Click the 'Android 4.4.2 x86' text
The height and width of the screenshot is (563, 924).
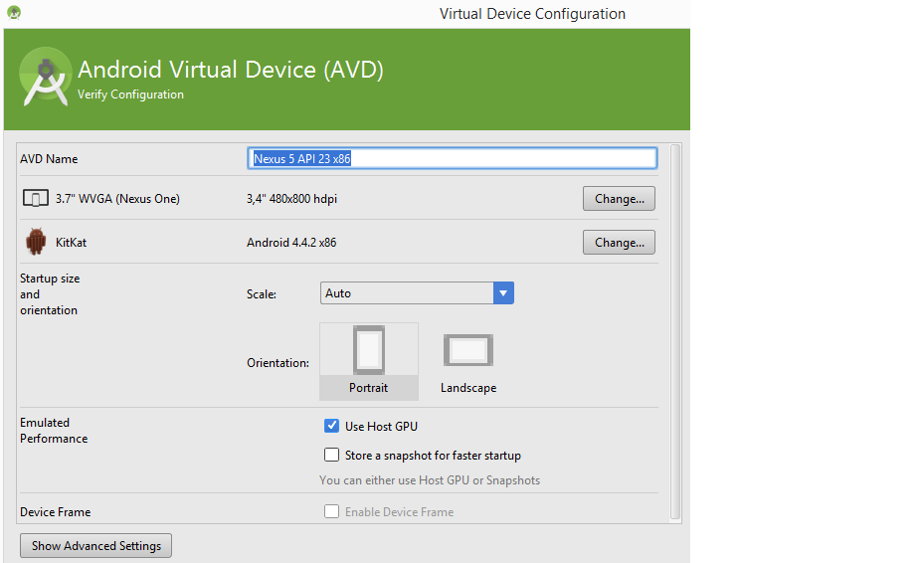[291, 243]
